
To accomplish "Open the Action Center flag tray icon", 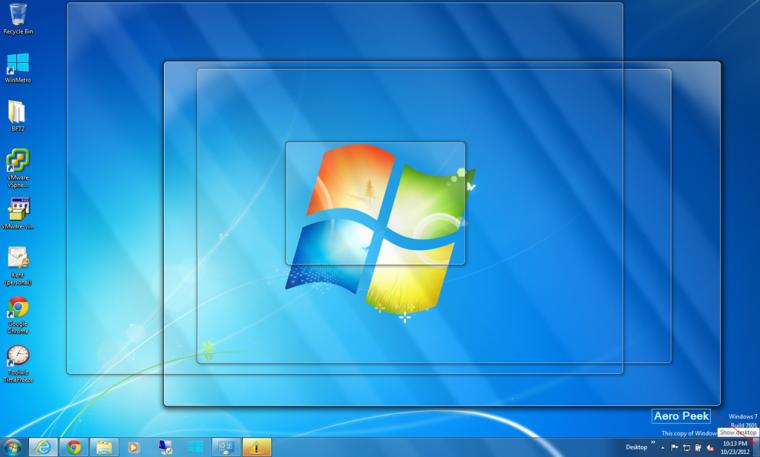I will click(674, 448).
